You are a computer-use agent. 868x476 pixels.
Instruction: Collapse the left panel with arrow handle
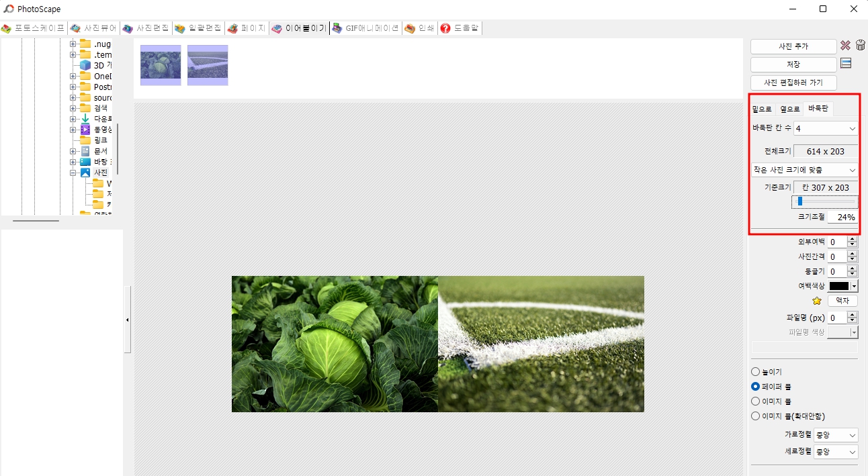click(128, 320)
